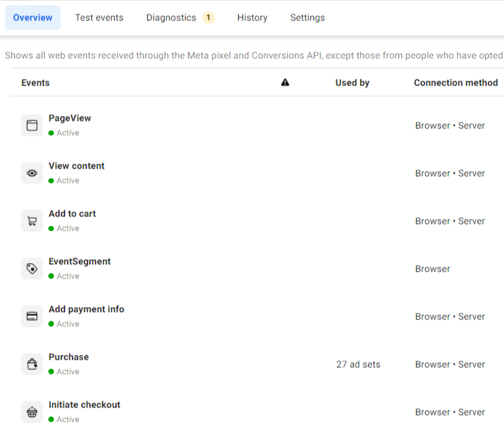Select the Overview tab
The height and width of the screenshot is (438, 504).
pyautogui.click(x=33, y=17)
